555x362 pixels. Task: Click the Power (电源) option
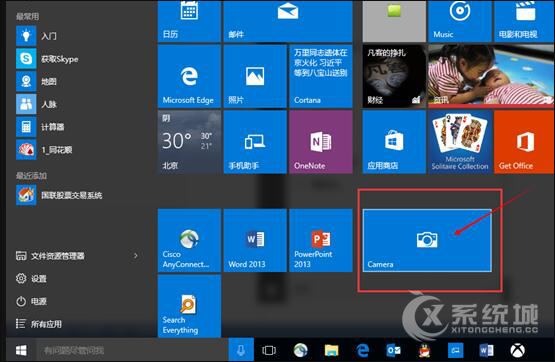[x=31, y=301]
